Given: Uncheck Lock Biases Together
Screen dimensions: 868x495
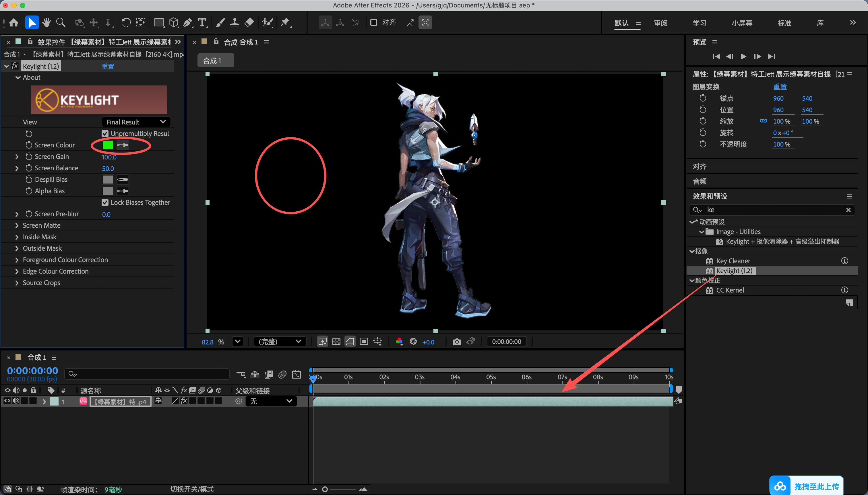Looking at the screenshot, I should (105, 203).
